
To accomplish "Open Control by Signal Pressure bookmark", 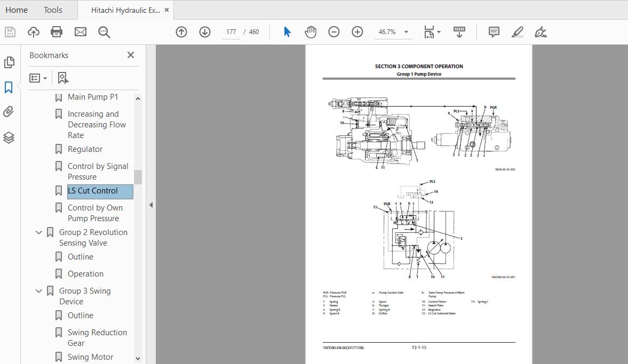I will pyautogui.click(x=98, y=171).
